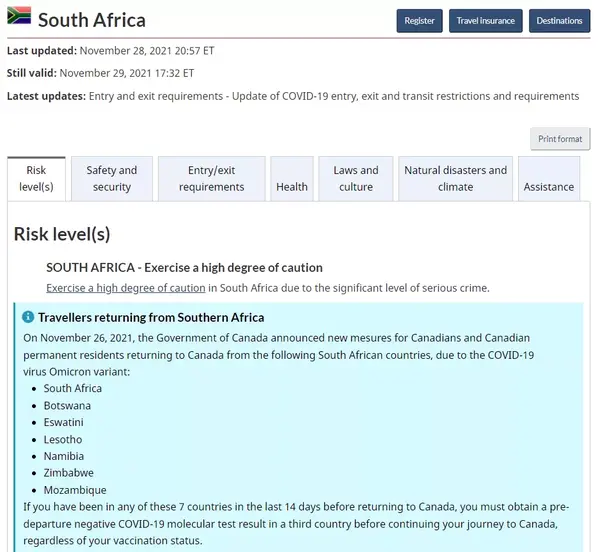Switch to Safety and security tab
Viewport: 600px width, 552px height.
(112, 178)
